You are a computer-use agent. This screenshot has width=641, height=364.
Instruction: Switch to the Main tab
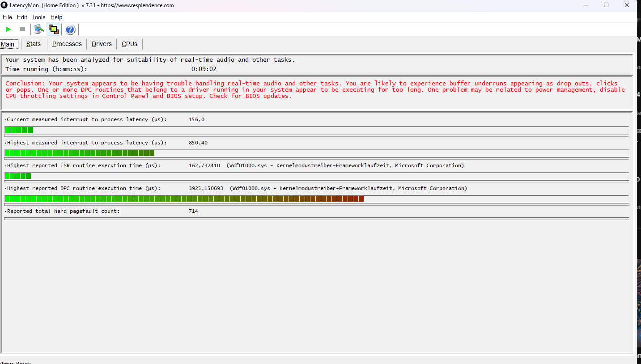[9, 44]
